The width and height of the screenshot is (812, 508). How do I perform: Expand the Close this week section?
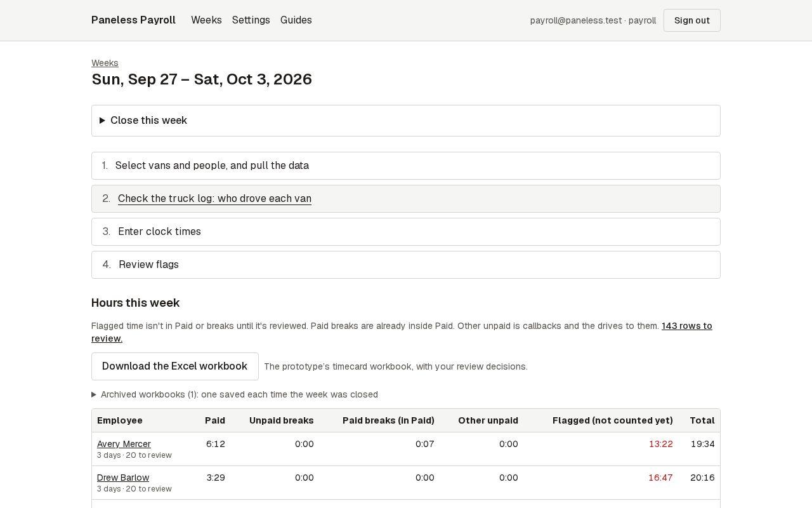[x=406, y=121]
